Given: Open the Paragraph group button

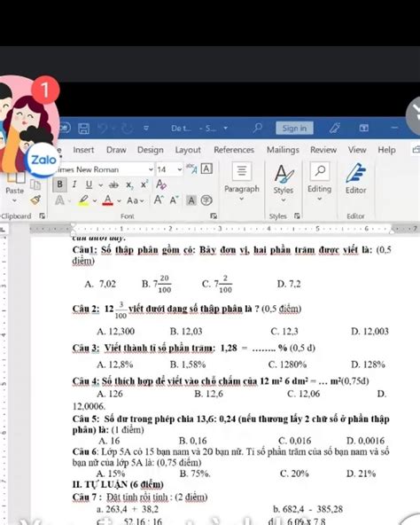Looking at the screenshot, I should (x=242, y=182).
